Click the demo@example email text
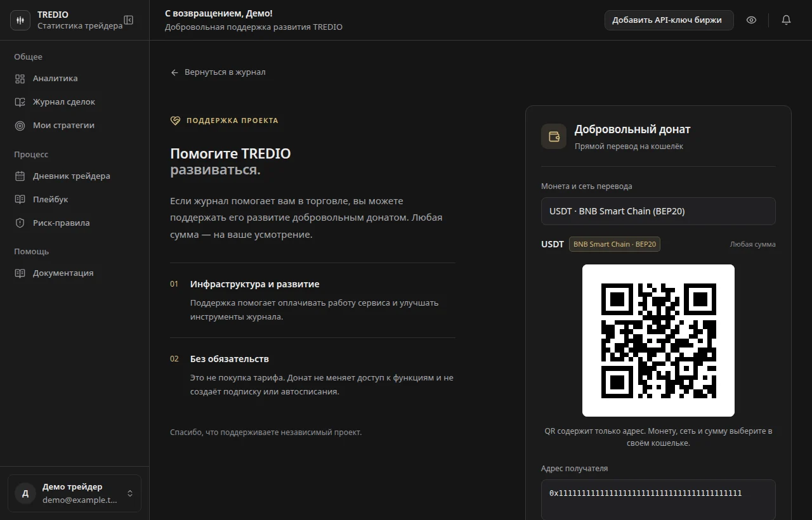 coord(80,500)
